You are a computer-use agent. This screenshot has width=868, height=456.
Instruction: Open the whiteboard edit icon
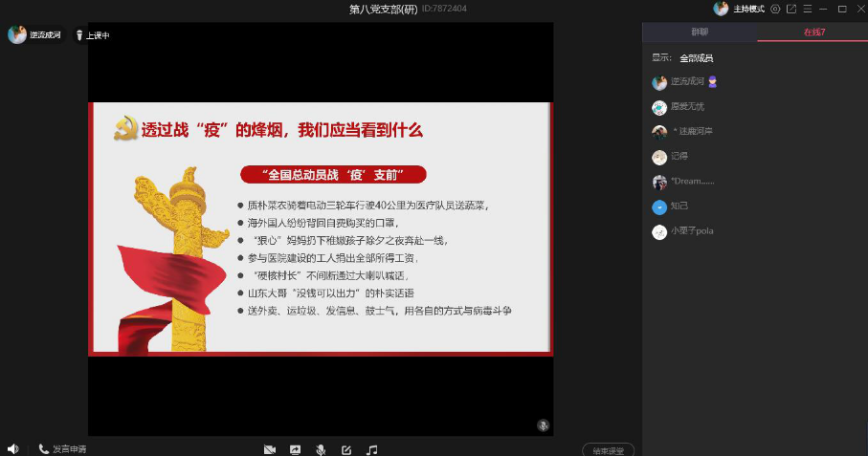346,449
